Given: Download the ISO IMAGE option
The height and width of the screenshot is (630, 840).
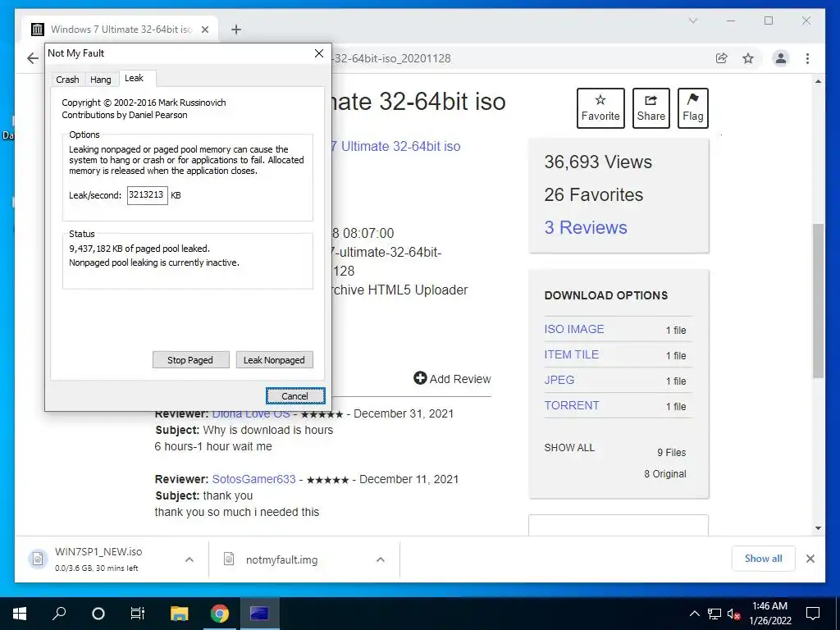Looking at the screenshot, I should (573, 329).
